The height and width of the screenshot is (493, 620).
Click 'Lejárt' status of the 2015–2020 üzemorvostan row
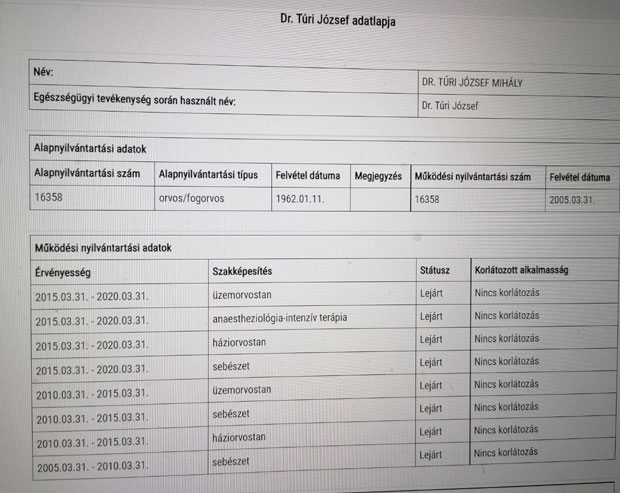[431, 293]
